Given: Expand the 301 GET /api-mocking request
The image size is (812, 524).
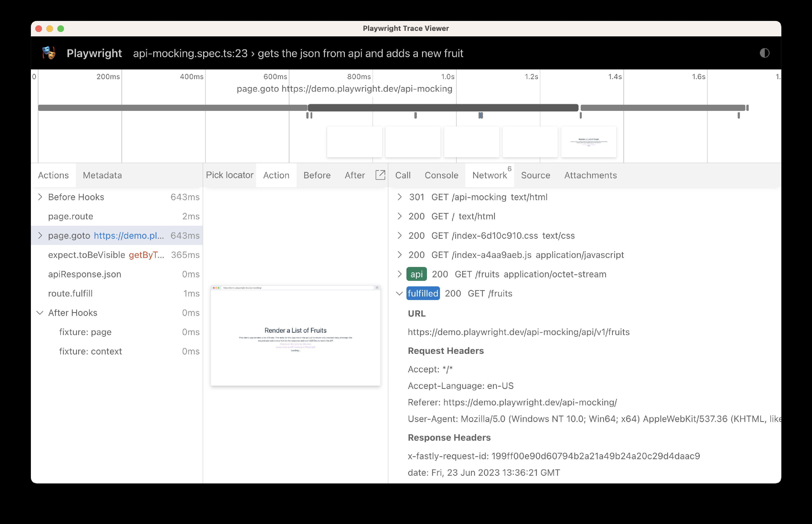Looking at the screenshot, I should (x=400, y=197).
